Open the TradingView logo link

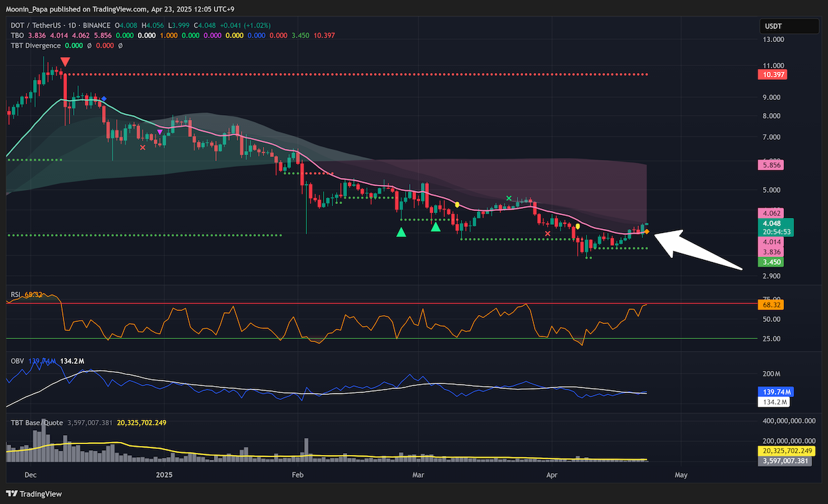pos(34,494)
